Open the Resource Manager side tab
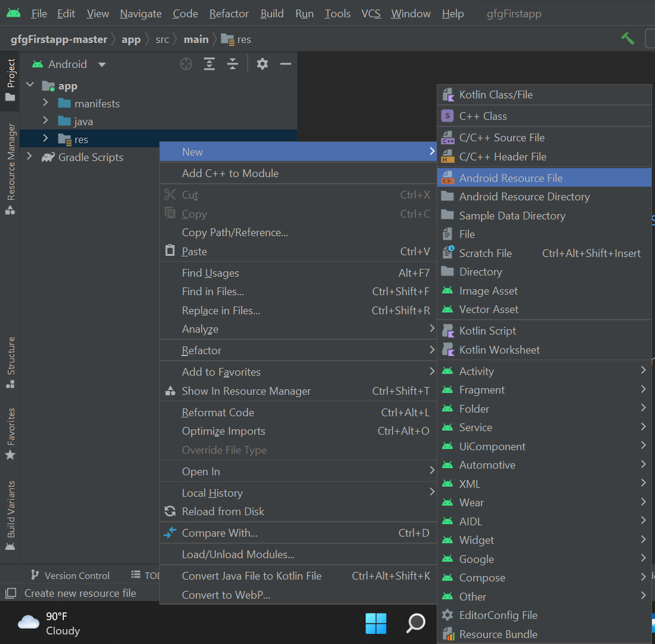Screen dimensions: 655x644 click(x=10, y=169)
